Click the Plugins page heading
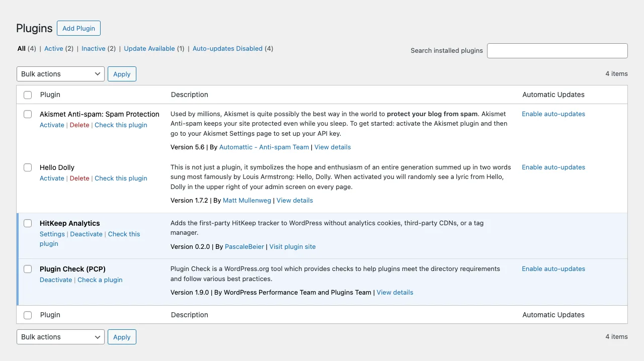Image resolution: width=644 pixels, height=361 pixels. pos(34,28)
